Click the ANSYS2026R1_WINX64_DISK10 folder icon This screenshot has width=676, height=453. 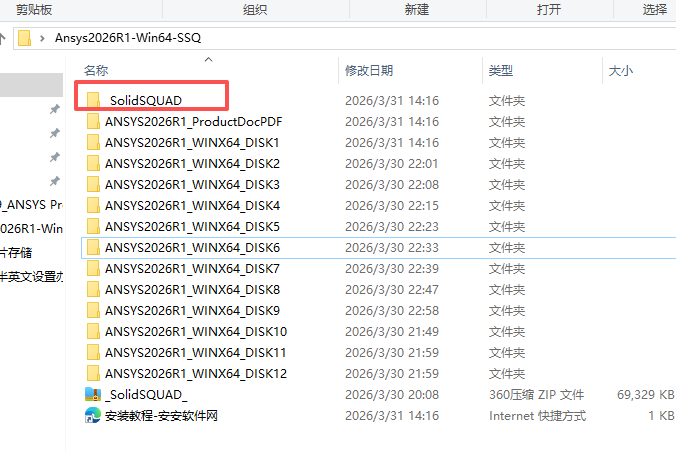coord(93,331)
